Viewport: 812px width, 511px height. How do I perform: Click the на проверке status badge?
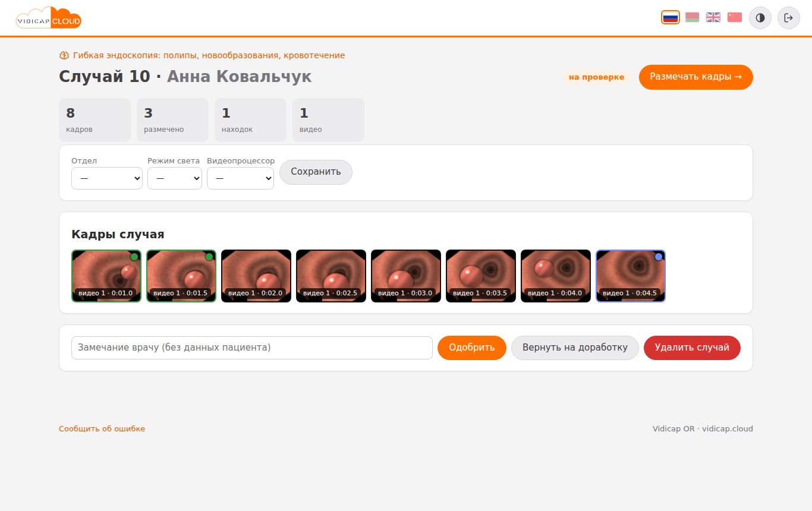[596, 77]
